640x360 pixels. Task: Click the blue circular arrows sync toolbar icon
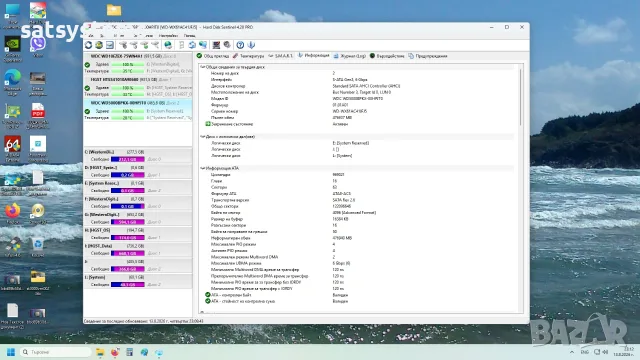192,45
